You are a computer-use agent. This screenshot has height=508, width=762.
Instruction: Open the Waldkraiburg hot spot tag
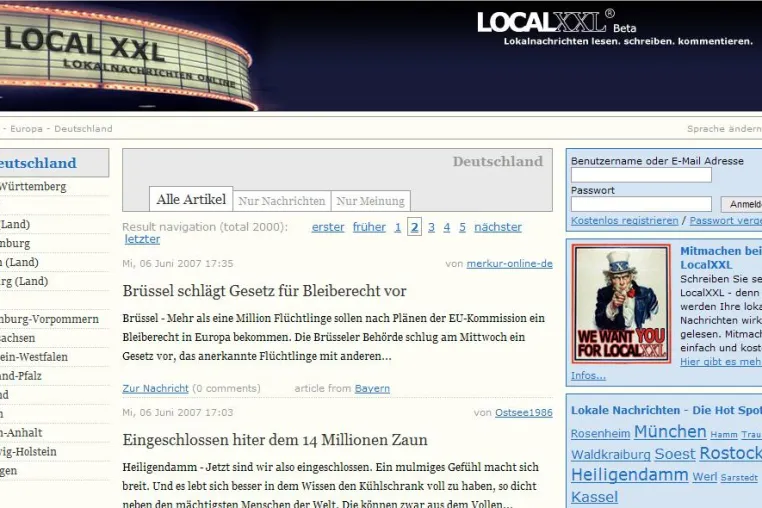pos(610,455)
